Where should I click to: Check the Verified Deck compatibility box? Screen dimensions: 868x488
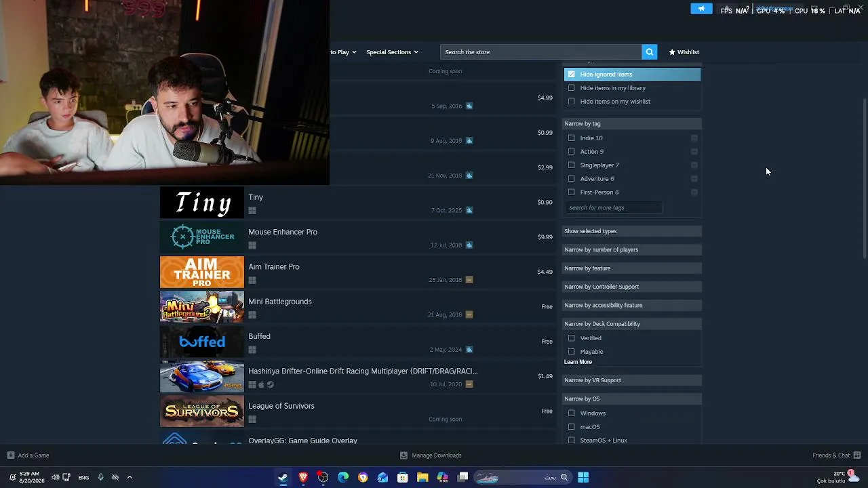pos(572,338)
